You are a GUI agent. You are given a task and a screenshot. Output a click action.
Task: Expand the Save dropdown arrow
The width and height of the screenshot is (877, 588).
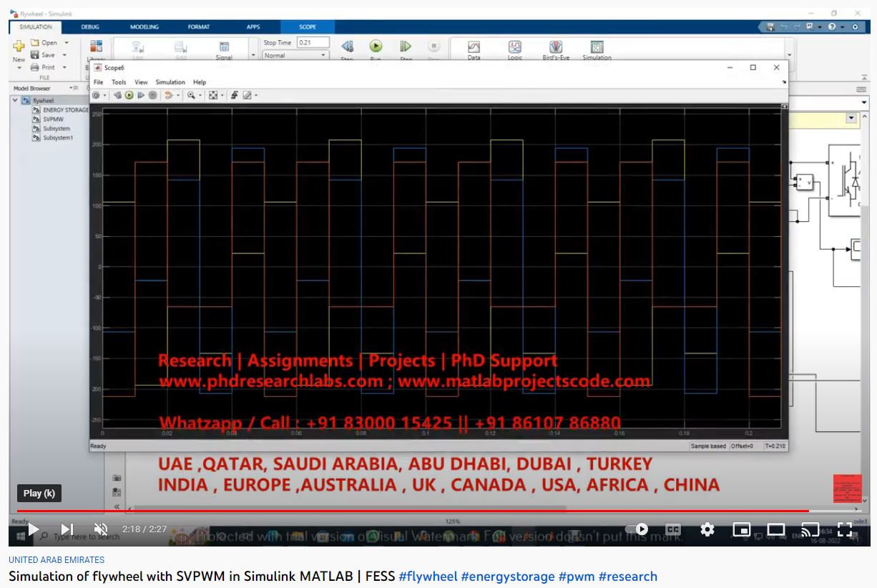point(64,55)
